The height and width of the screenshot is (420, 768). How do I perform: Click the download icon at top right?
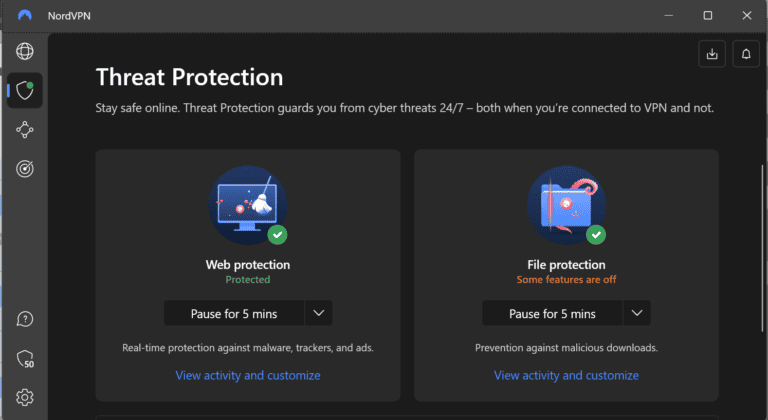[712, 55]
